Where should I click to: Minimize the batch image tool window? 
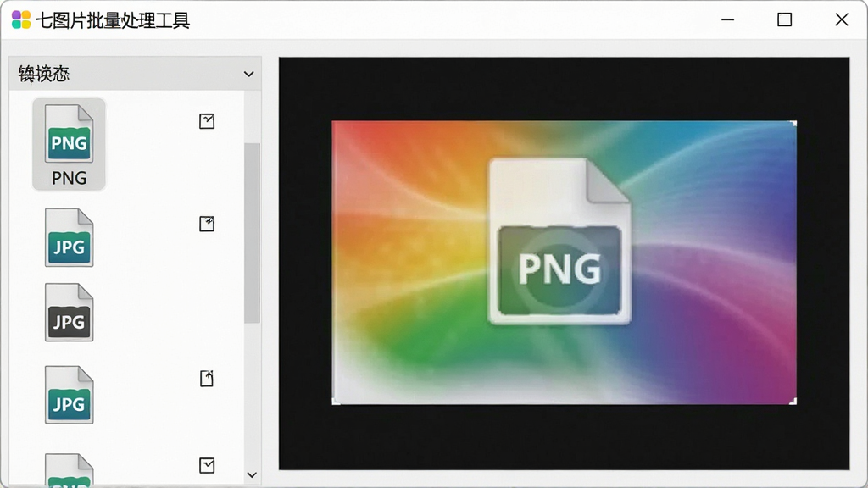[x=727, y=20]
